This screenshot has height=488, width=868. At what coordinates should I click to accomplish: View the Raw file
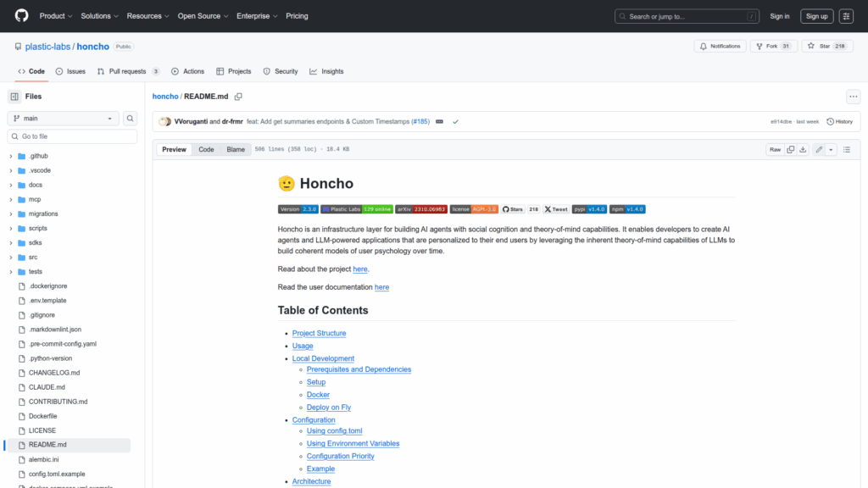[775, 149]
